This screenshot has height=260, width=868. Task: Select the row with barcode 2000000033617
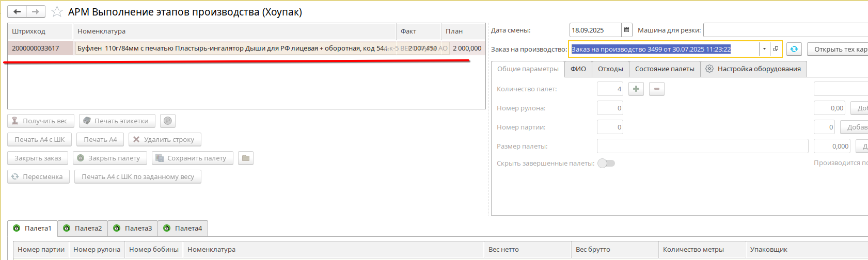(36, 48)
